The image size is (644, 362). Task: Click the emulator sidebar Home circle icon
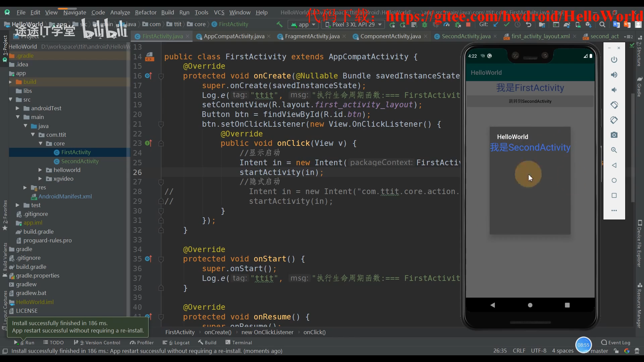click(614, 180)
